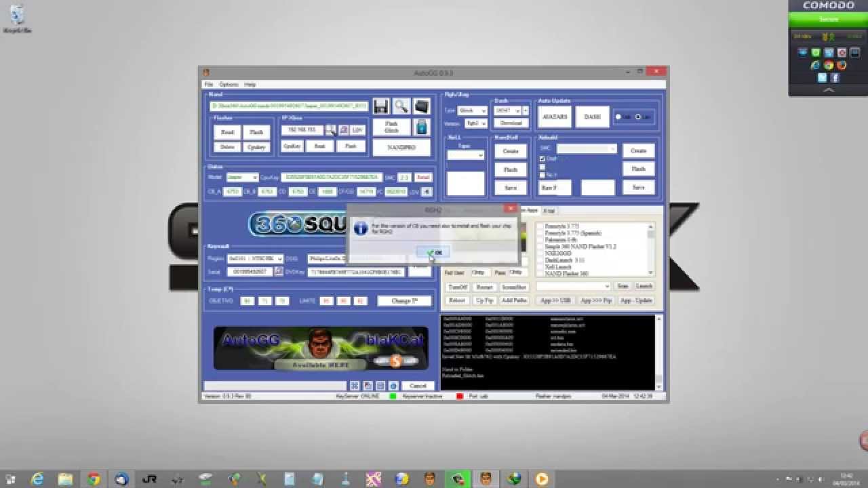The width and height of the screenshot is (868, 488).
Task: Click the black log console scrollbar
Action: click(x=658, y=352)
